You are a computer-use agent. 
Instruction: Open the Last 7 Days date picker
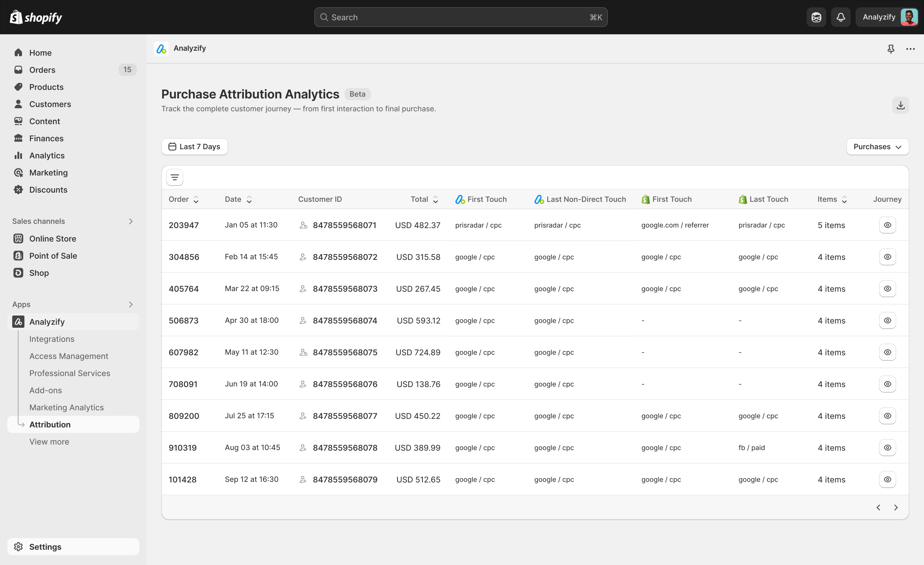194,147
